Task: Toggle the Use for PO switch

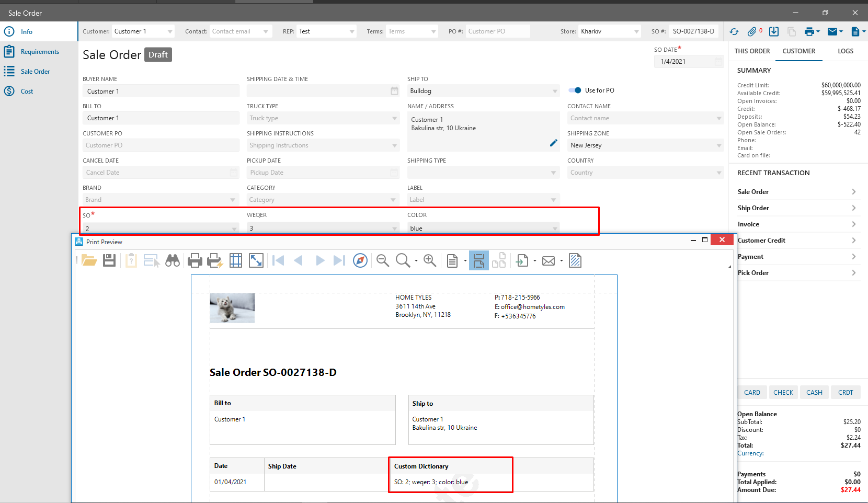Action: tap(575, 90)
